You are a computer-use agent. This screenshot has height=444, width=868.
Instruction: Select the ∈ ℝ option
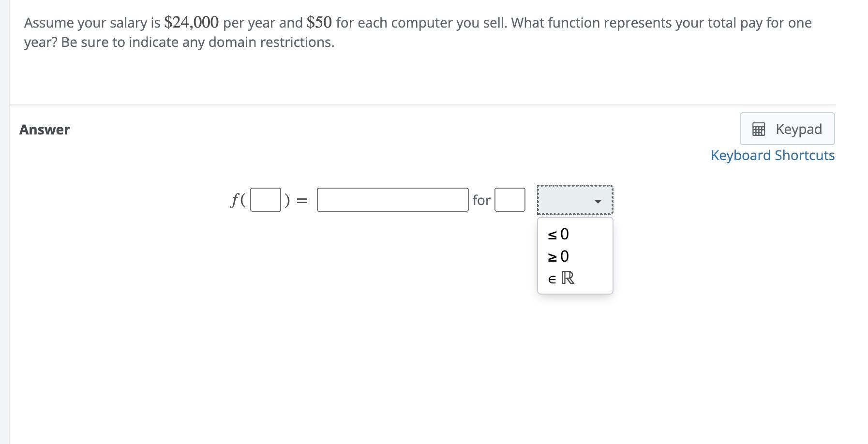tap(561, 278)
